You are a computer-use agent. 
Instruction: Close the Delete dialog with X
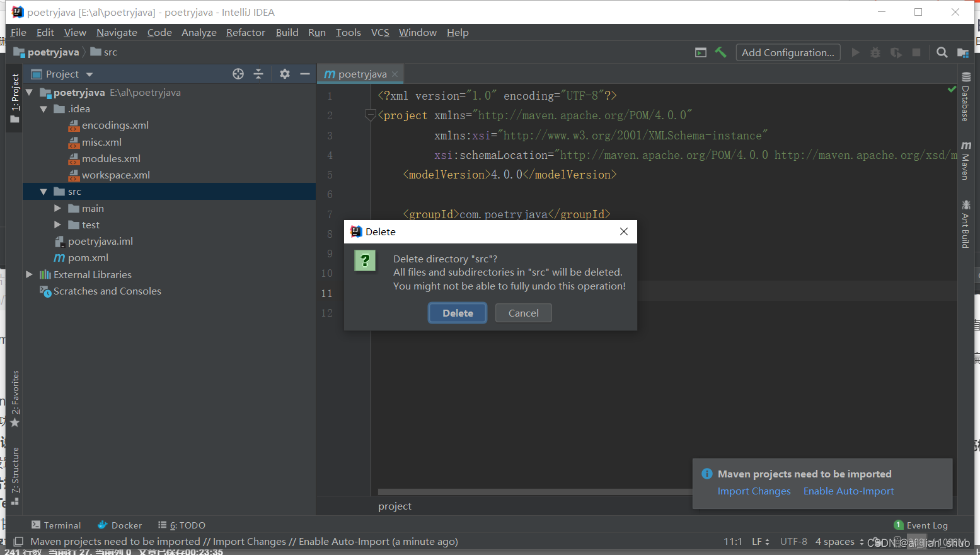[624, 231]
